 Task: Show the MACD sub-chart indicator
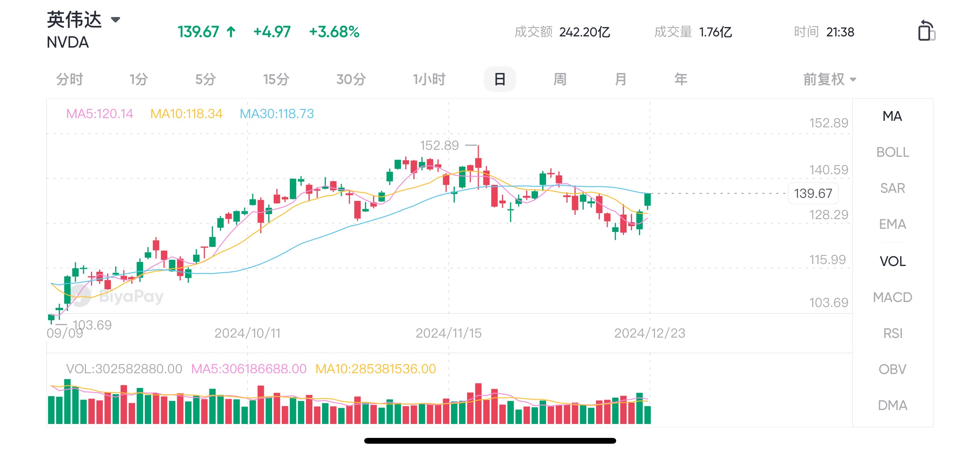pos(893,297)
